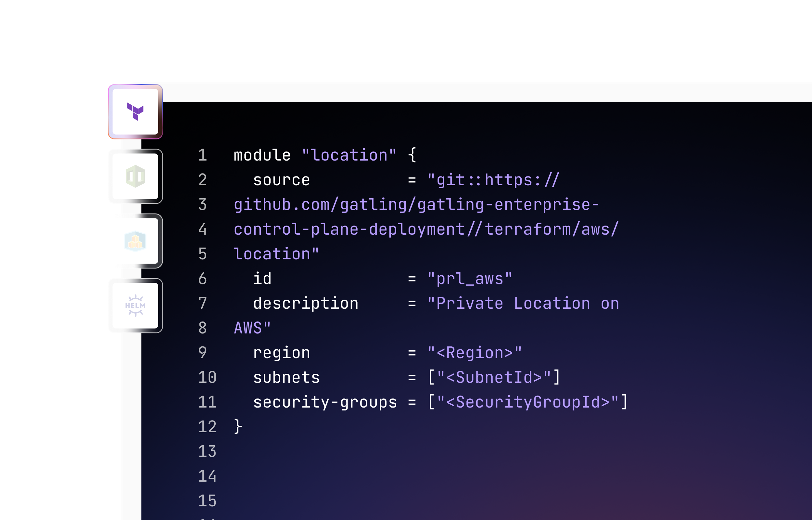812x520 pixels.
Task: Click the 'id' attribute name
Action: click(262, 279)
